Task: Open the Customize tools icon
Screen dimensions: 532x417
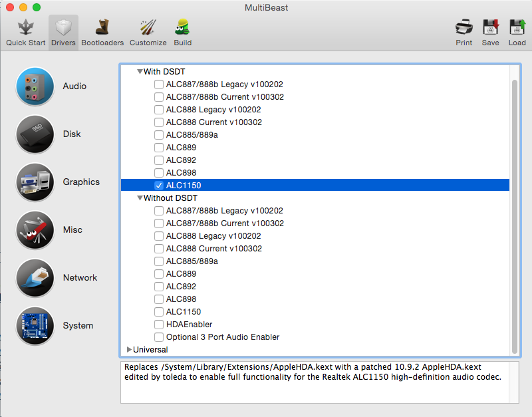Action: pyautogui.click(x=148, y=28)
